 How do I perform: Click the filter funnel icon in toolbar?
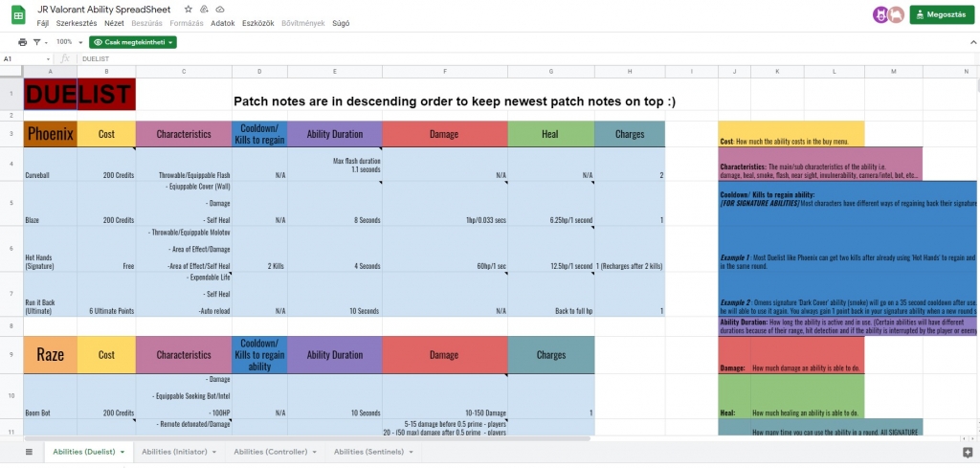(x=38, y=42)
